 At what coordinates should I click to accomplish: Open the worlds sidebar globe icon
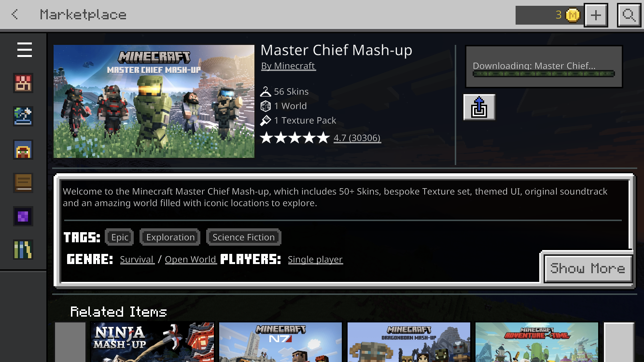[x=23, y=116]
